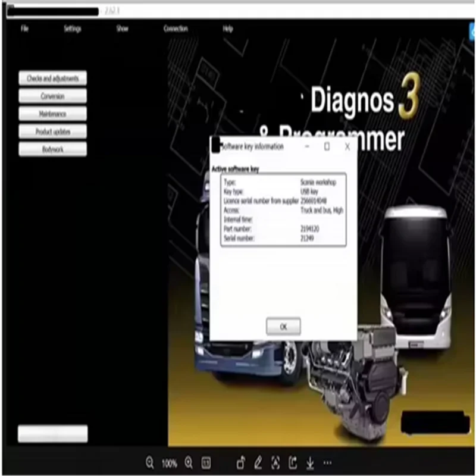Screen dimensions: 476x476
Task: Open the Help menu
Action: [228, 29]
